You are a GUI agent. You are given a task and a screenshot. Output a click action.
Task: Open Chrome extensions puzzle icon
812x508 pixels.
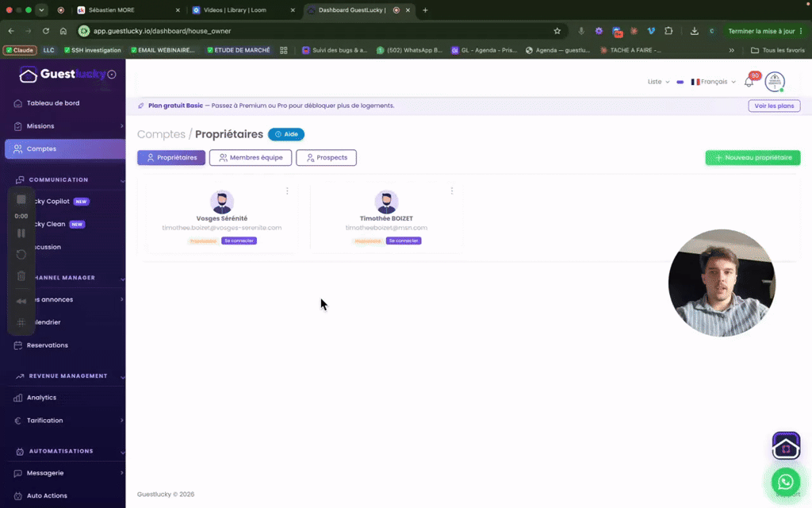click(x=668, y=31)
